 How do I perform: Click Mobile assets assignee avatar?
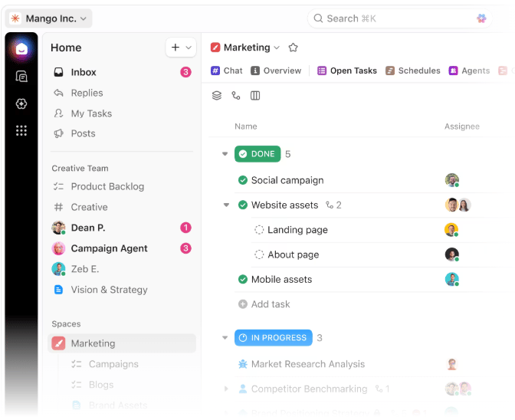pyautogui.click(x=452, y=280)
